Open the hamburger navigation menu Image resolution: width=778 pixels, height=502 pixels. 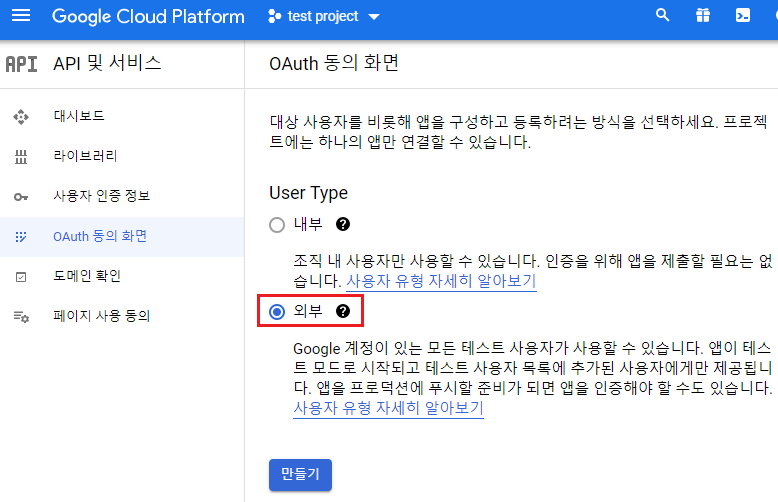click(x=21, y=16)
